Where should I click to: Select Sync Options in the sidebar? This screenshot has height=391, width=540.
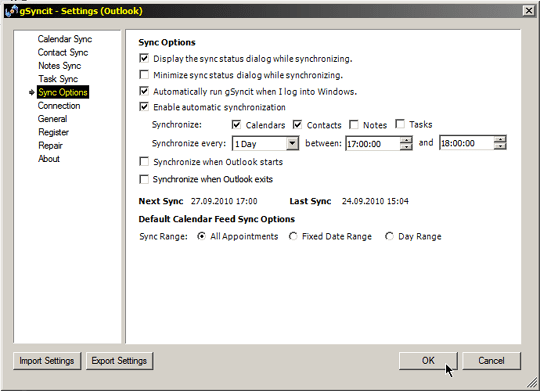pyautogui.click(x=63, y=92)
